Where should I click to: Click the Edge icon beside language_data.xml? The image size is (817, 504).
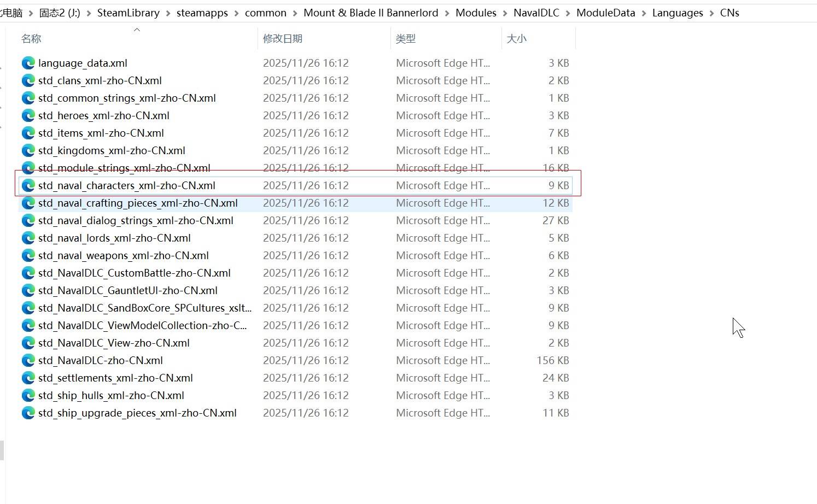coord(28,63)
